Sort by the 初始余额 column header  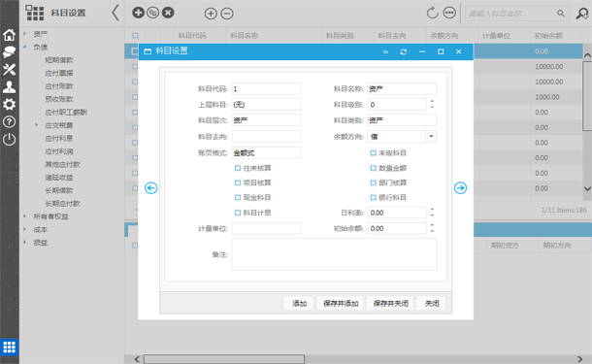[x=548, y=36]
